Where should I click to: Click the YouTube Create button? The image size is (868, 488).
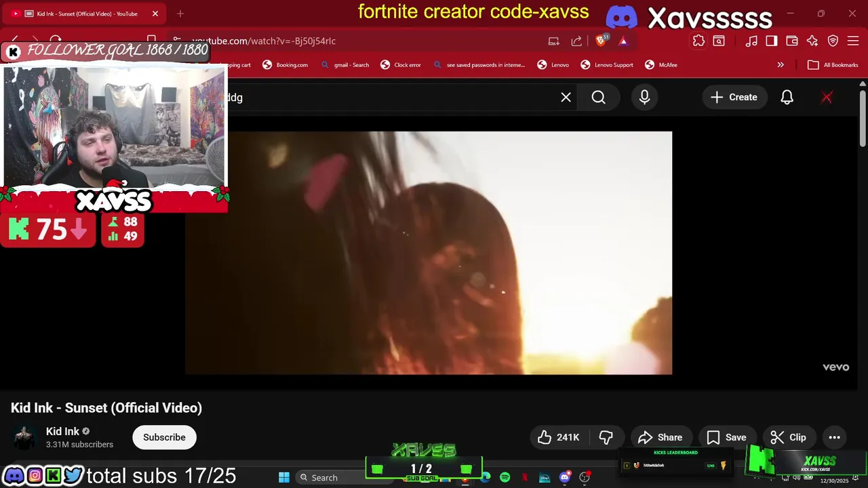tap(734, 98)
